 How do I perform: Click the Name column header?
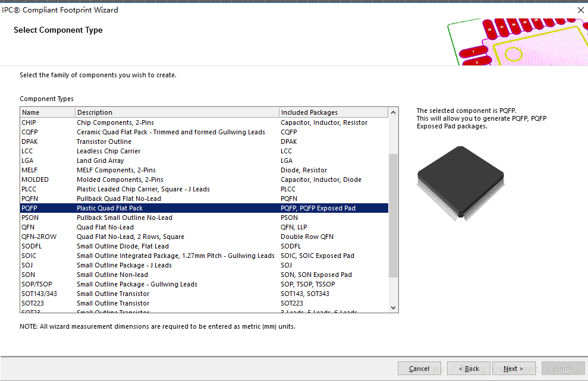[x=48, y=112]
